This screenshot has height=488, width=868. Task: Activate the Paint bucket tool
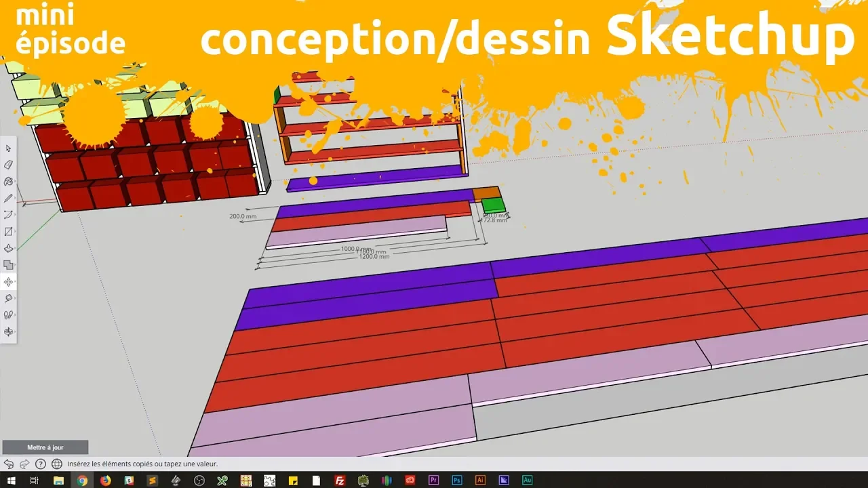coord(9,182)
